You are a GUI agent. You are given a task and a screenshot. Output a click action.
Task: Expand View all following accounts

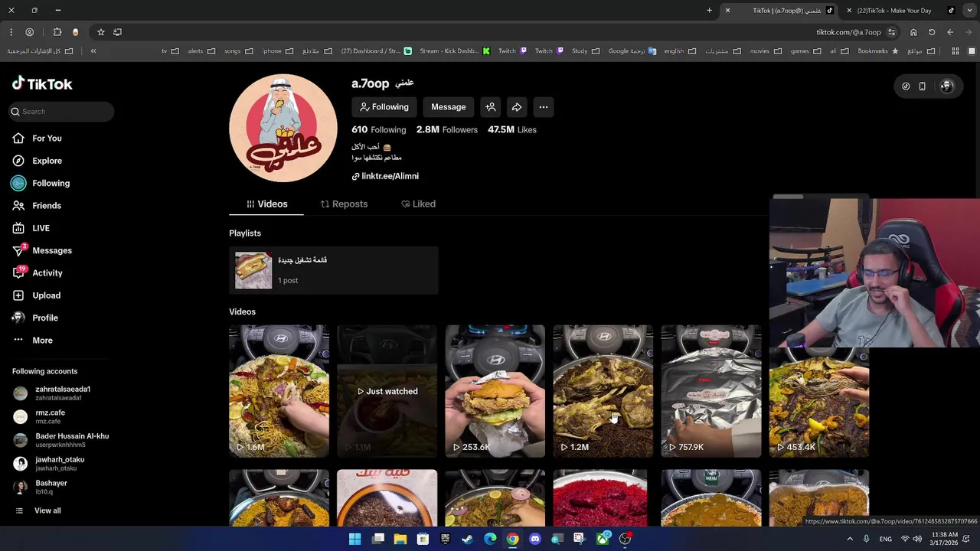click(x=38, y=510)
